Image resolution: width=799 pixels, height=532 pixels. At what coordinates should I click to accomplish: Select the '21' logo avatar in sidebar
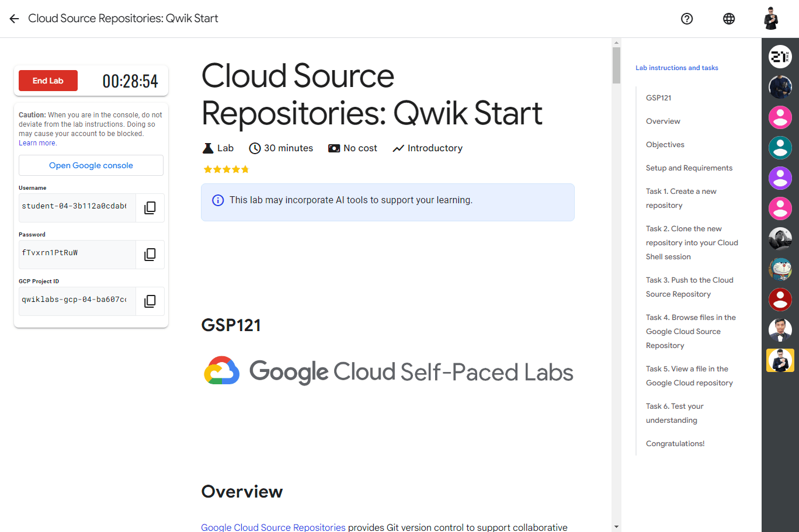click(780, 57)
